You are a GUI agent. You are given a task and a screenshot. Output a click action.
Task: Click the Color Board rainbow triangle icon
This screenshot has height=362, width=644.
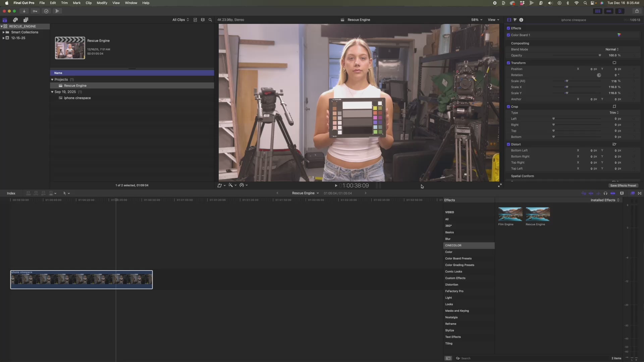pyautogui.click(x=619, y=35)
